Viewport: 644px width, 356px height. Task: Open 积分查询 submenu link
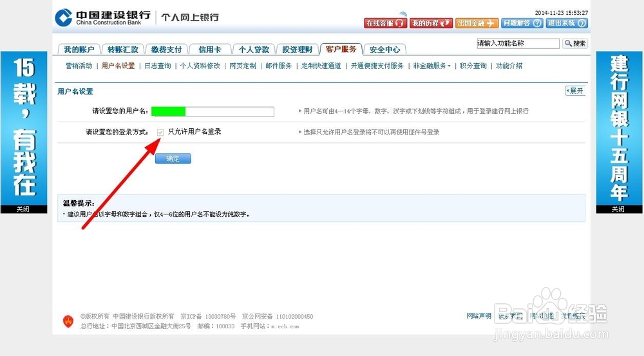473,66
